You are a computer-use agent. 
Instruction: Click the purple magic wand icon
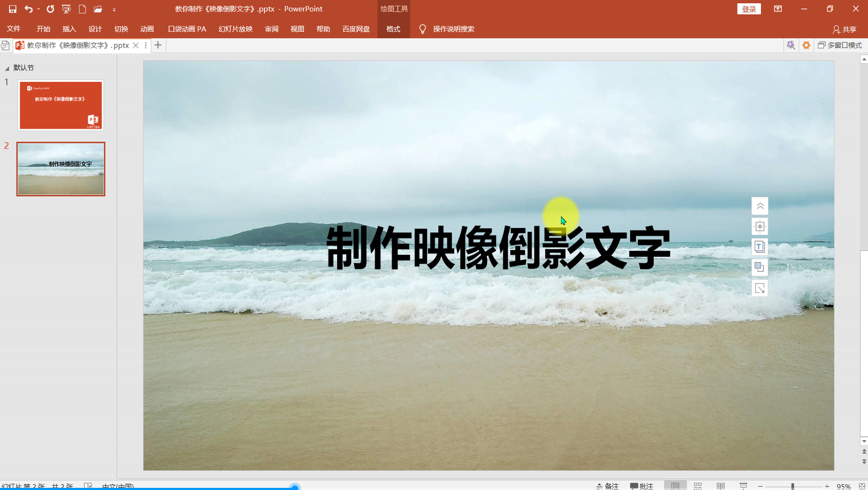[791, 45]
